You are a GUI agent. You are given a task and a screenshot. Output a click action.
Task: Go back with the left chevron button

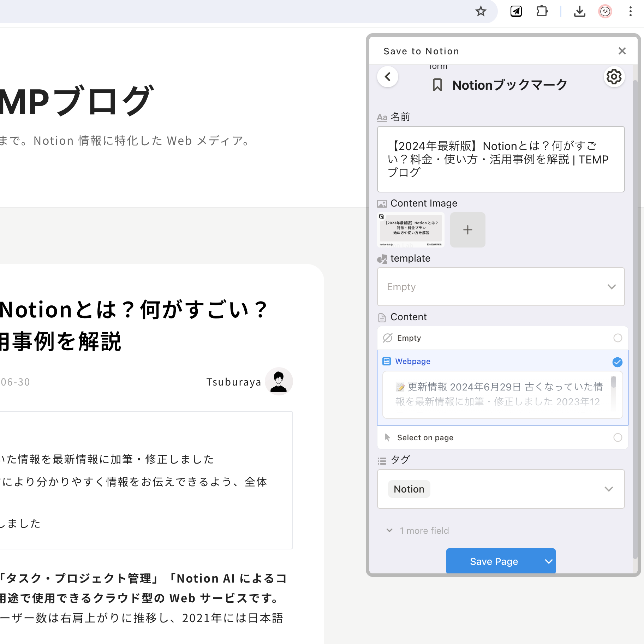[x=388, y=77]
